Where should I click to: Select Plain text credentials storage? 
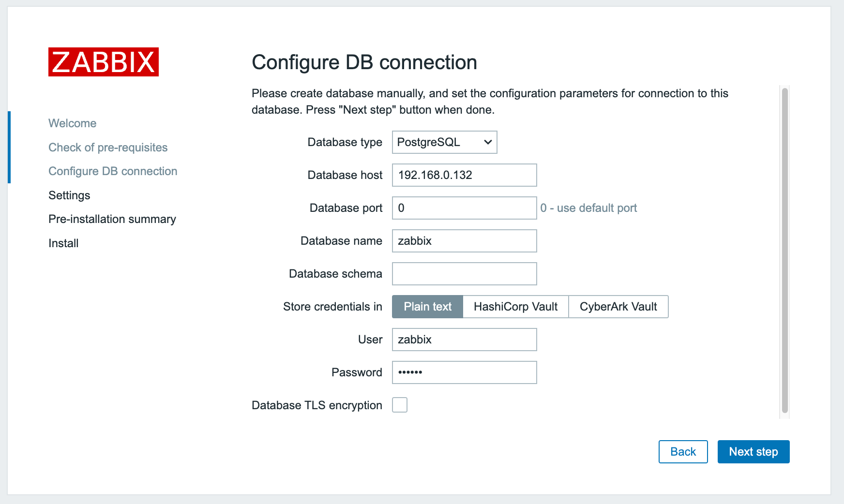[427, 307]
